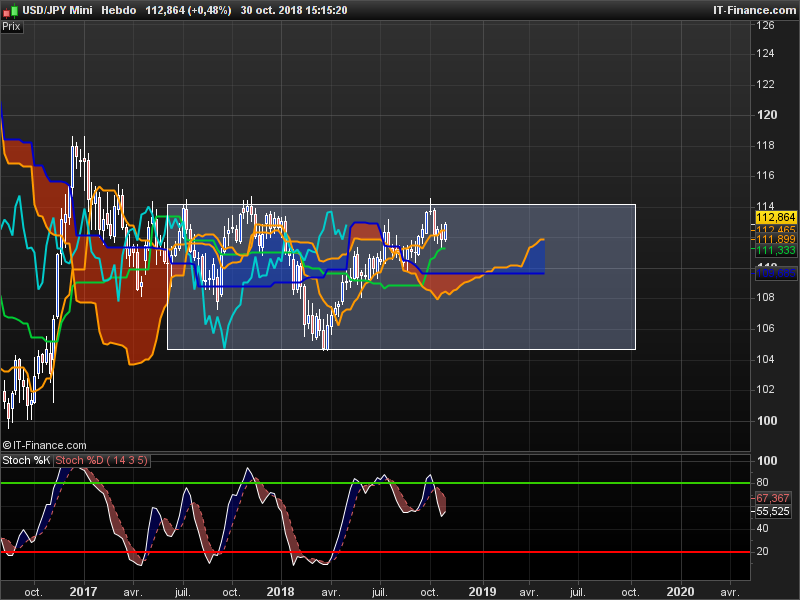Click the 20 level on stochastic axis

coord(762,552)
